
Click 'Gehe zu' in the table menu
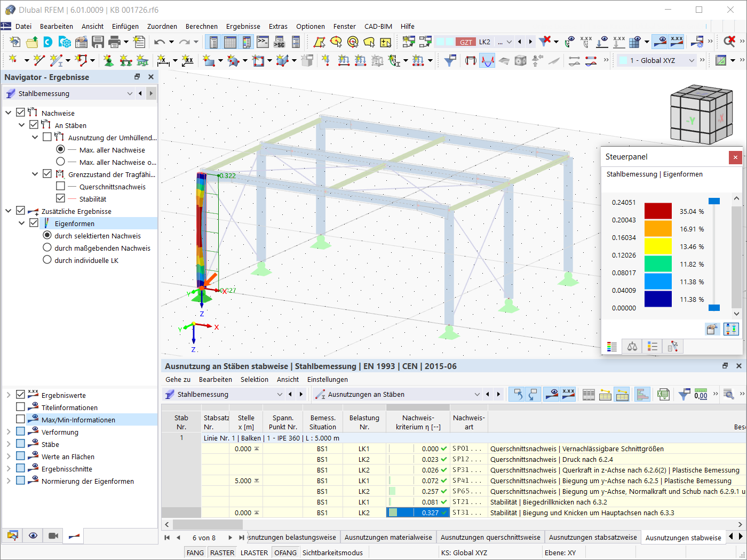tap(178, 379)
